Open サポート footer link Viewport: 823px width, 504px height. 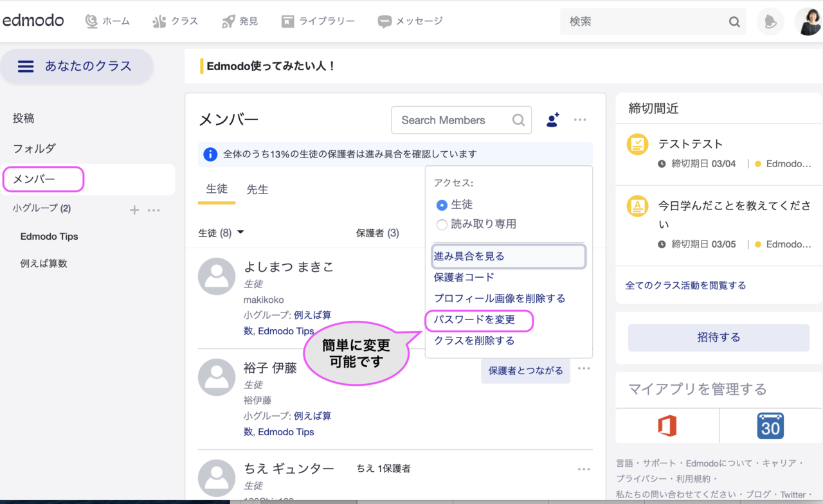(x=659, y=463)
